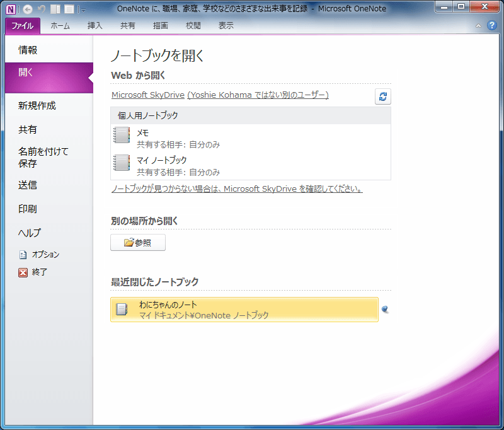The image size is (504, 430).
Task: Click the Undo icon in quick access toolbar
Action: tap(42, 9)
